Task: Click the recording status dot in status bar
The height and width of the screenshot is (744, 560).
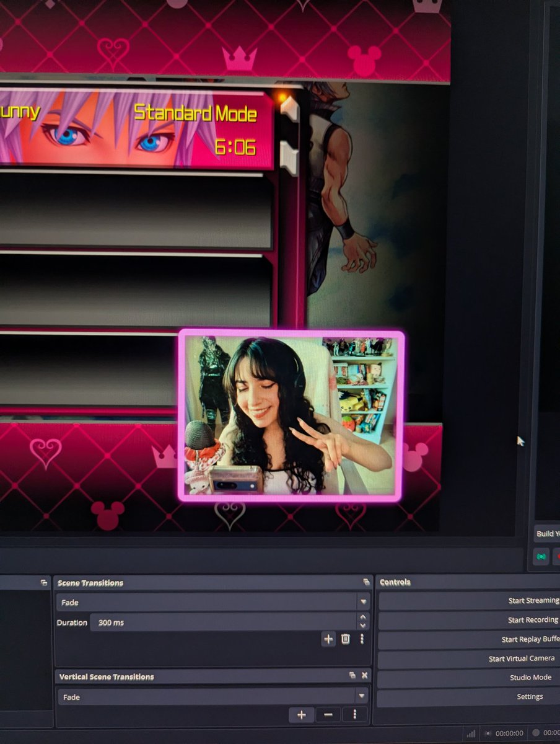Action: click(536, 733)
